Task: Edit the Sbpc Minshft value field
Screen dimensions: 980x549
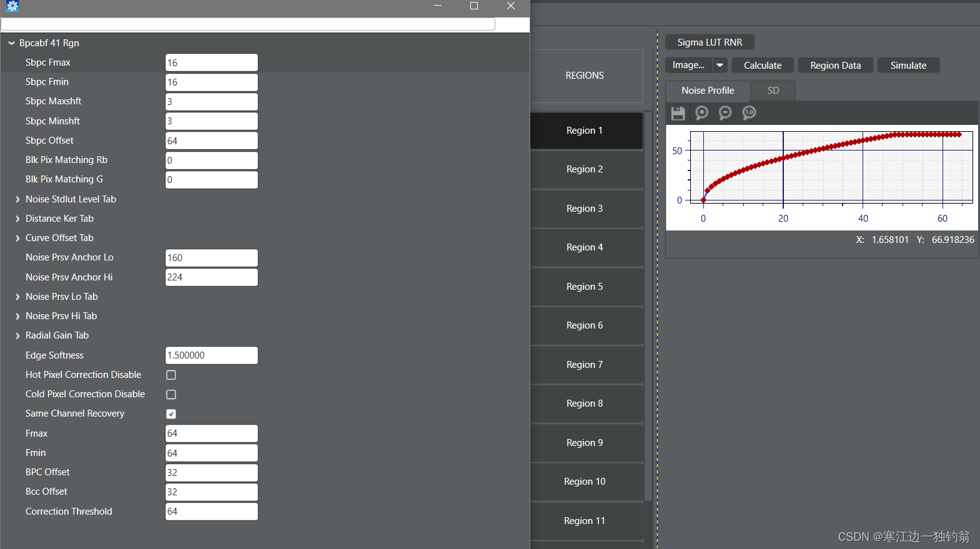Action: tap(212, 121)
